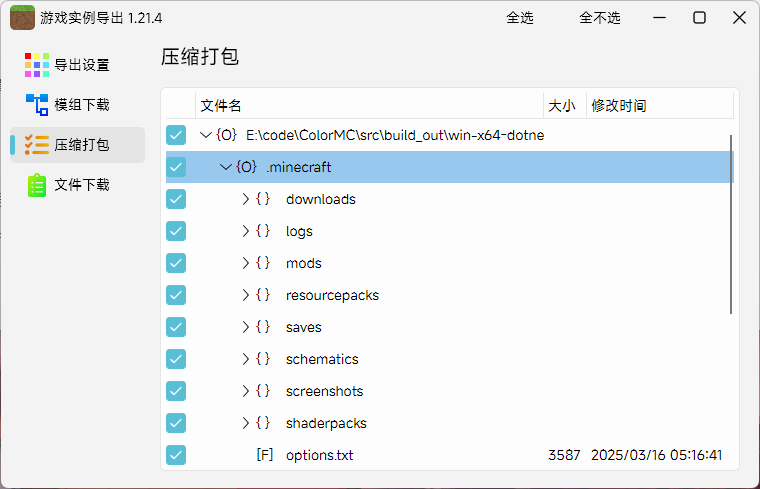Click the {O} icon beside .minecraft
The image size is (760, 489).
(246, 167)
